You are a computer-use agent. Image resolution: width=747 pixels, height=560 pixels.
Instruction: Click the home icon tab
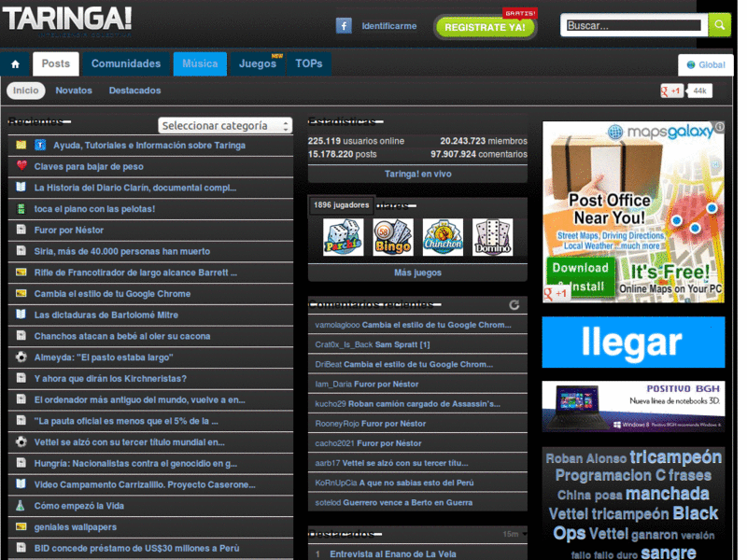(x=15, y=63)
